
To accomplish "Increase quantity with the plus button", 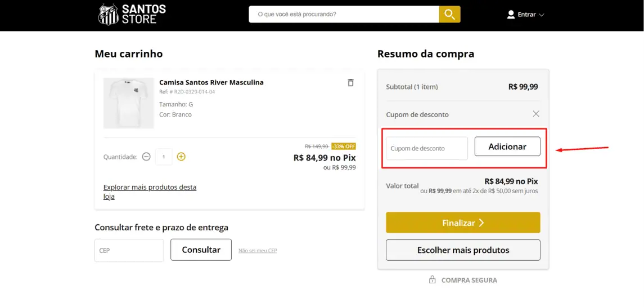I will [x=181, y=157].
